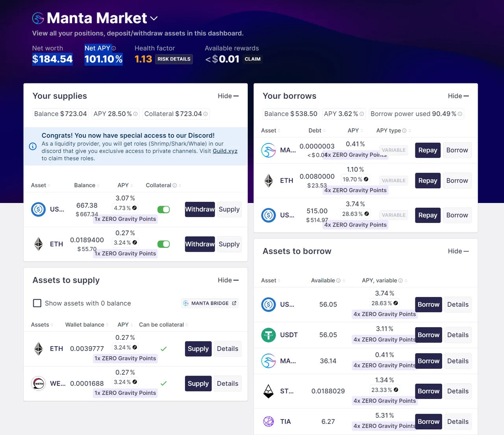Repay USDC debt
The width and height of the screenshot is (504, 435).
428,215
